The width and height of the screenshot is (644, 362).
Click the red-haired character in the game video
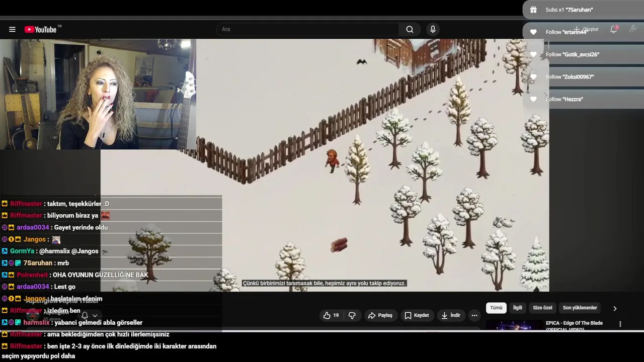point(332,160)
